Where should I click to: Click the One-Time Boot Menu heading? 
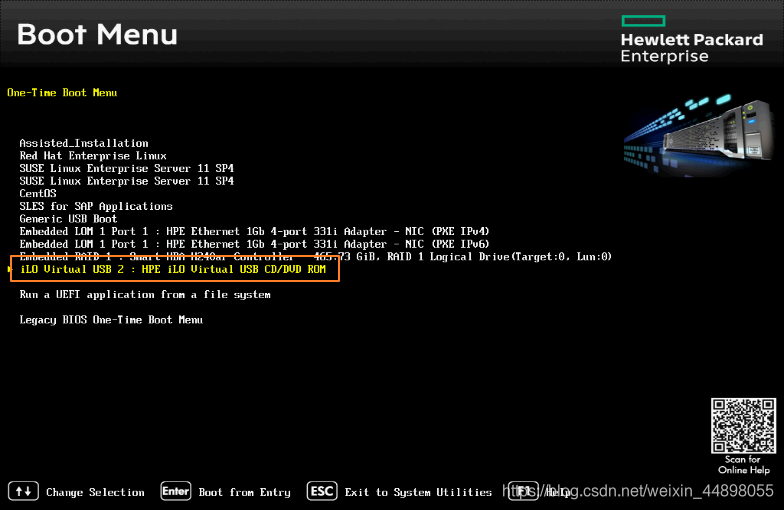[62, 92]
